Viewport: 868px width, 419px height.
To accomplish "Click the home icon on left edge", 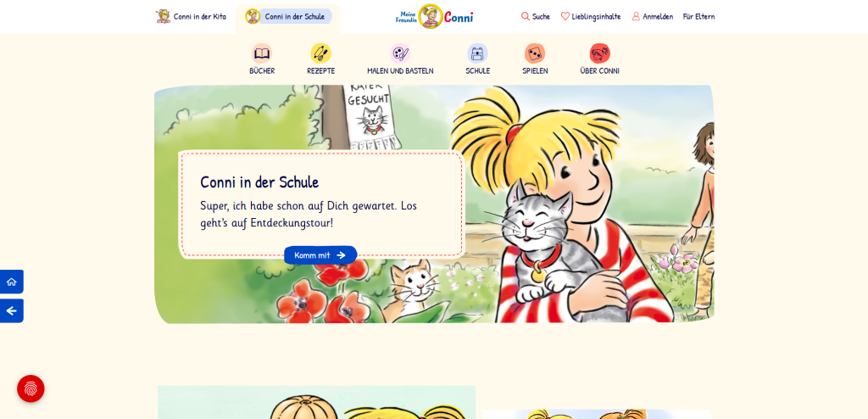I will [12, 282].
